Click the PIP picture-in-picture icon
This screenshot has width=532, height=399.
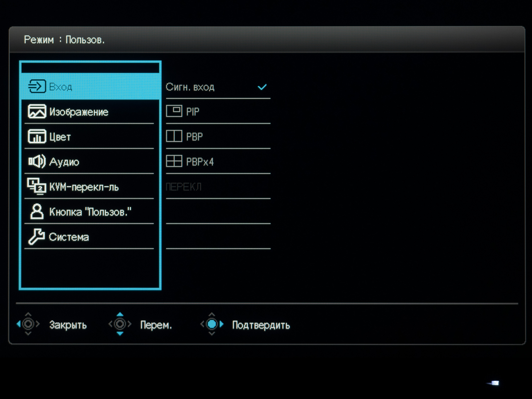pyautogui.click(x=174, y=111)
